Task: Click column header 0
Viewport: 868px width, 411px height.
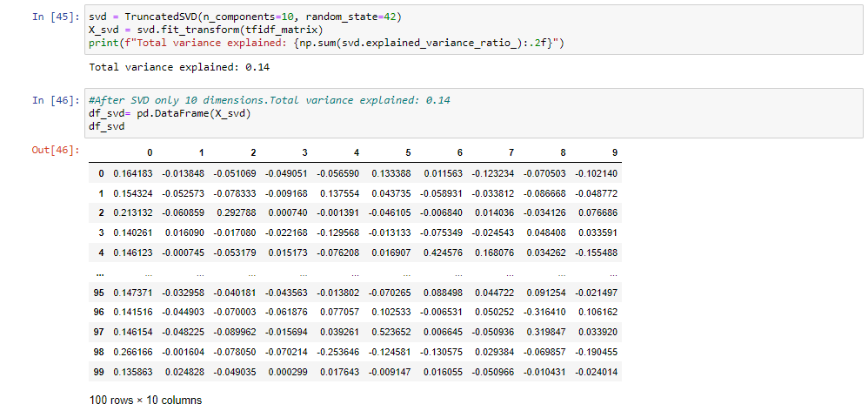Action: 150,152
